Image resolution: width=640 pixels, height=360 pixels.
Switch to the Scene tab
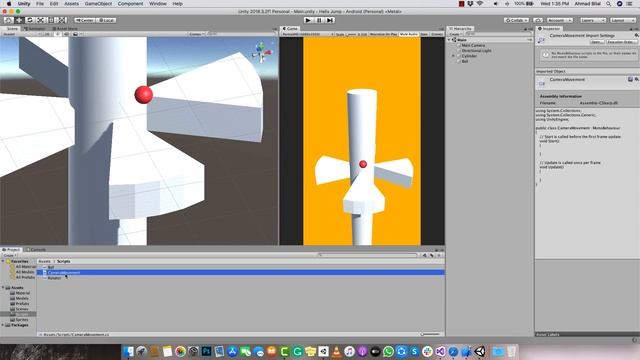coord(11,29)
